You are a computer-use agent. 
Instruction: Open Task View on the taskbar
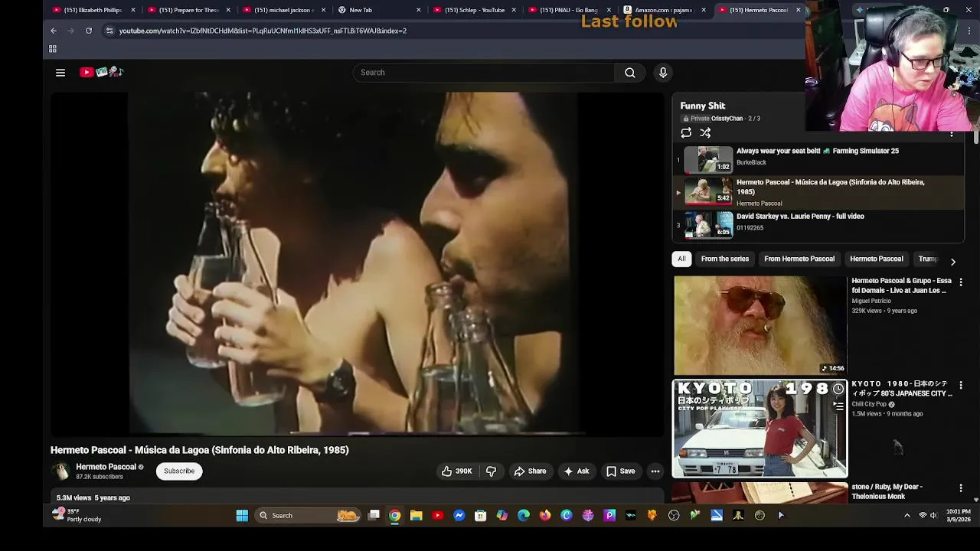coord(374,516)
